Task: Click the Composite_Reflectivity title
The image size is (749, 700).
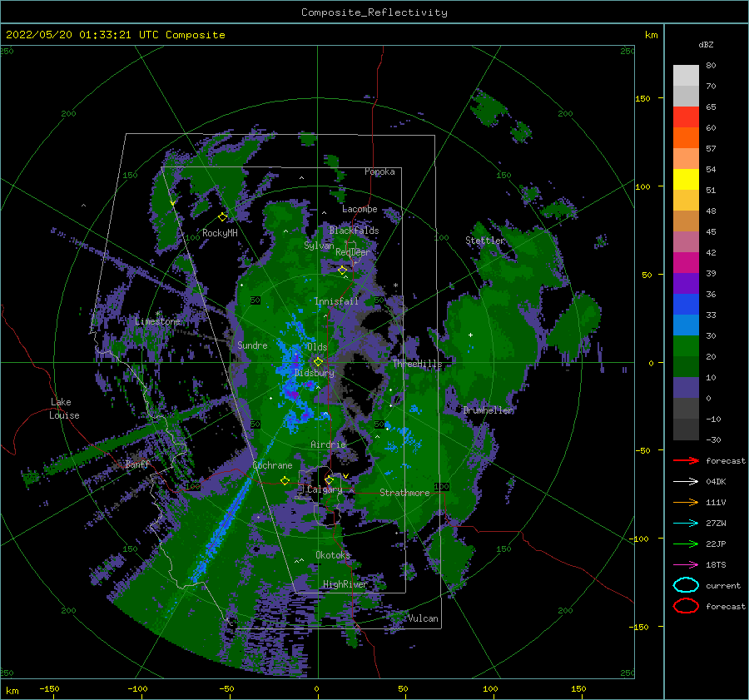Action: click(374, 12)
